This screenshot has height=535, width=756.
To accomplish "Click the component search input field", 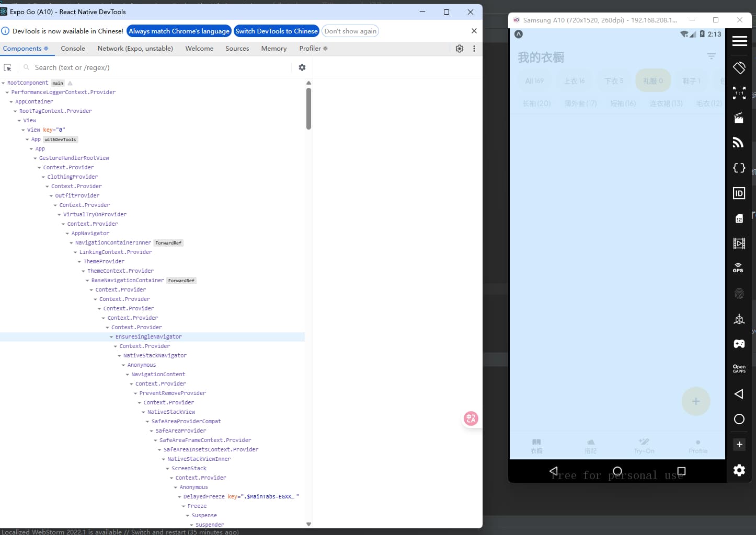I will [x=157, y=67].
